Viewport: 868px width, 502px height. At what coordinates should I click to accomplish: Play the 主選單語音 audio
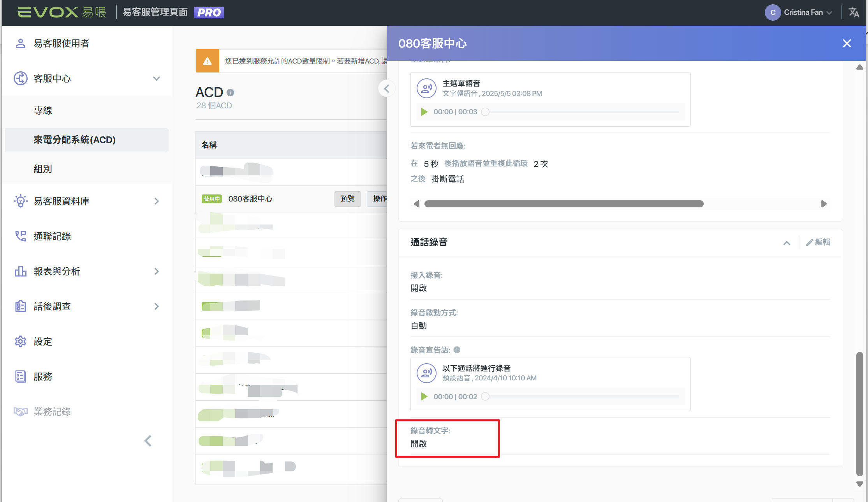click(424, 112)
